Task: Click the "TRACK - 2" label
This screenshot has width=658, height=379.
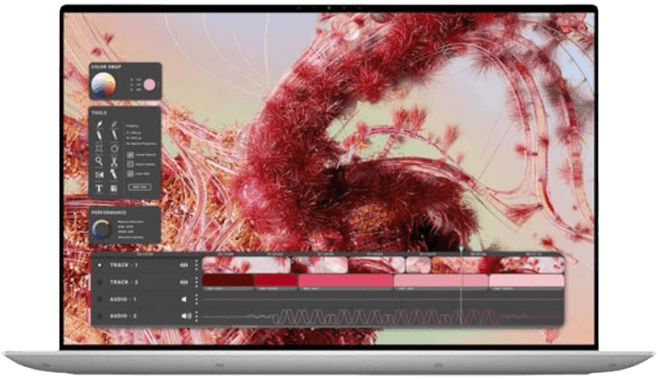Action: (124, 282)
